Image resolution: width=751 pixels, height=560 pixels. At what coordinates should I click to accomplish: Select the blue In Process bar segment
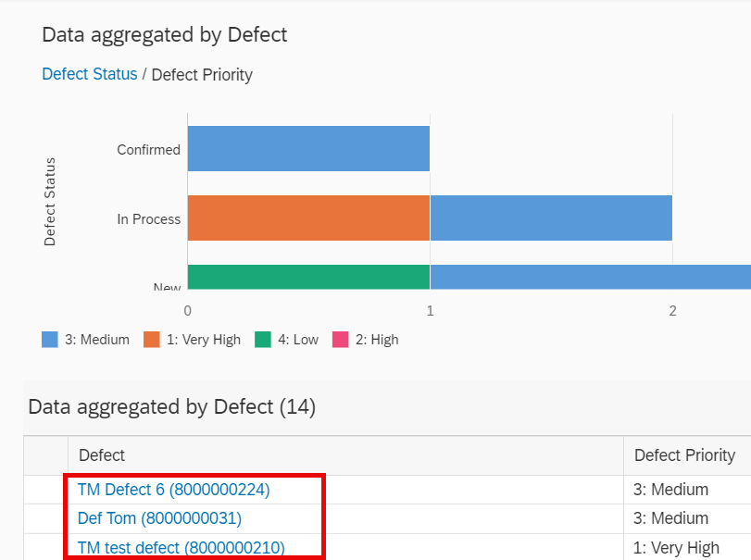click(551, 218)
